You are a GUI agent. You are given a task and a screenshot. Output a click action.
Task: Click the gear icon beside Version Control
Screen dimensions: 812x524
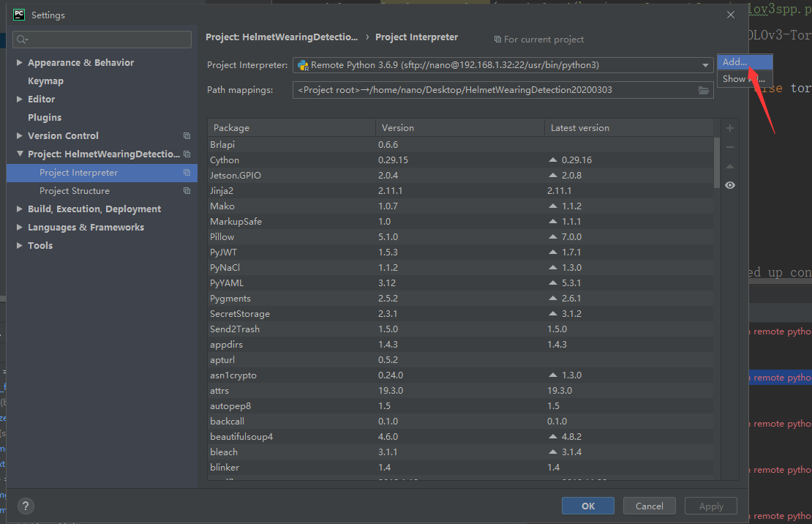click(x=187, y=135)
